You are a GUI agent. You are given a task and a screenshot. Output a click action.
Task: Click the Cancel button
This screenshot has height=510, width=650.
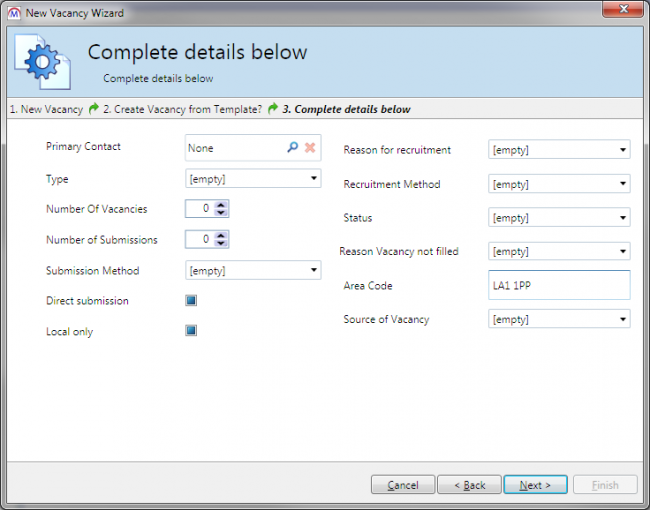(402, 485)
